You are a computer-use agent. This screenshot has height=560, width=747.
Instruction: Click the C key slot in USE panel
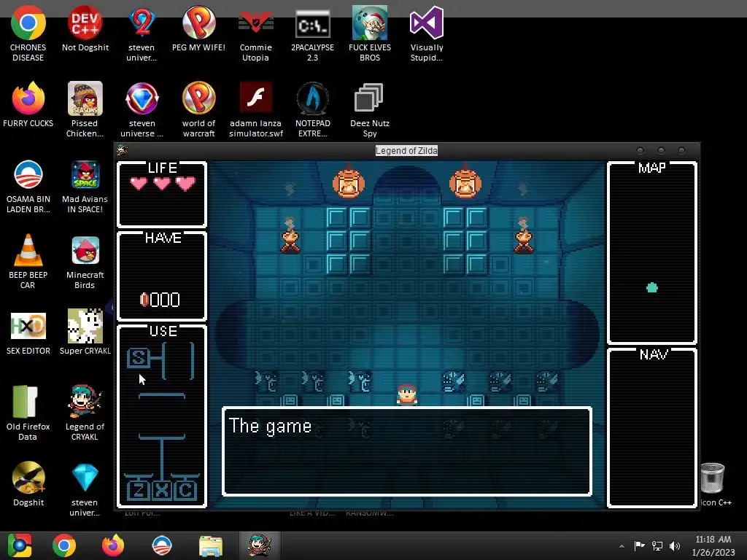(185, 489)
